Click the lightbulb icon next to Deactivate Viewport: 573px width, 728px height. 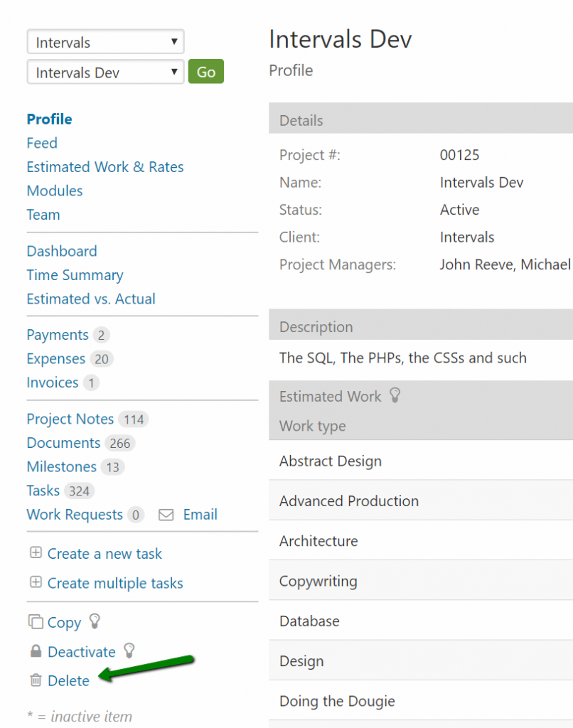pyautogui.click(x=129, y=651)
